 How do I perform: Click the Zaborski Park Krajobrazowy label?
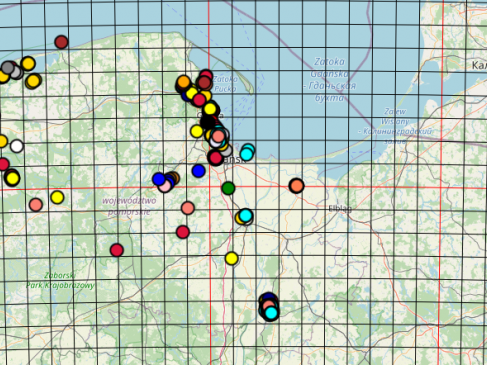click(x=60, y=280)
